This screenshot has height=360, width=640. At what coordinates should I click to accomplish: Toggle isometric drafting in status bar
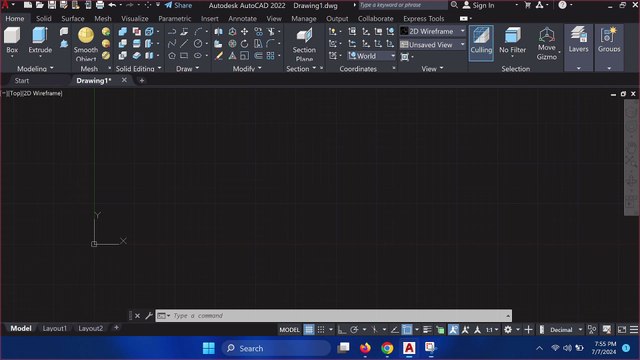pos(374,329)
